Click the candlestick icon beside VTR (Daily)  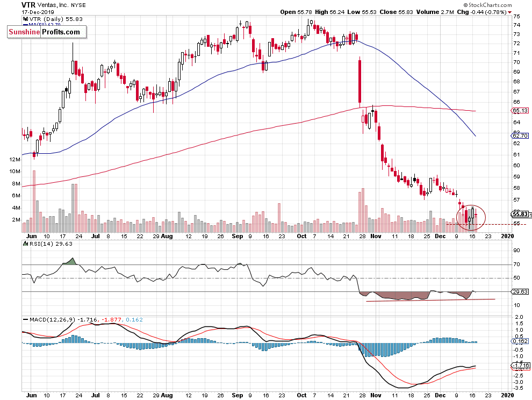point(25,19)
